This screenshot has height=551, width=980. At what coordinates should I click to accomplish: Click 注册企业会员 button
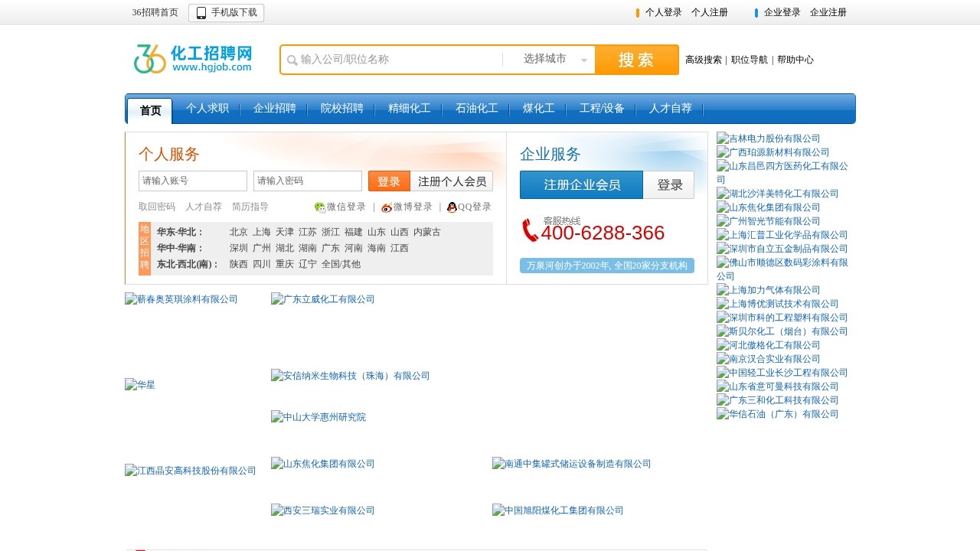pyautogui.click(x=582, y=184)
